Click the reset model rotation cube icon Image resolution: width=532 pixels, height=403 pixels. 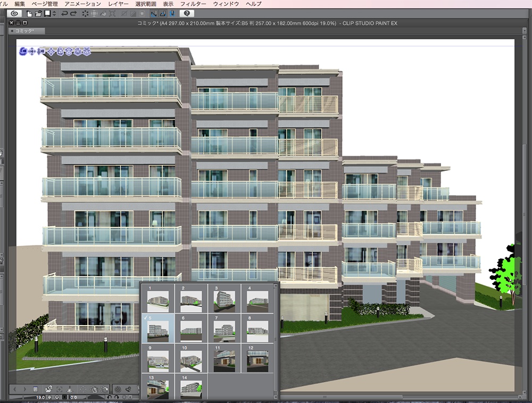94,389
